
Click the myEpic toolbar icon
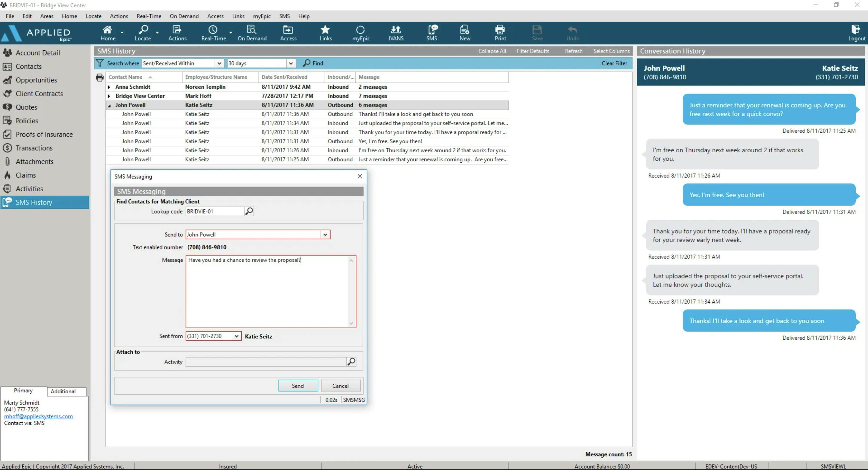[360, 33]
